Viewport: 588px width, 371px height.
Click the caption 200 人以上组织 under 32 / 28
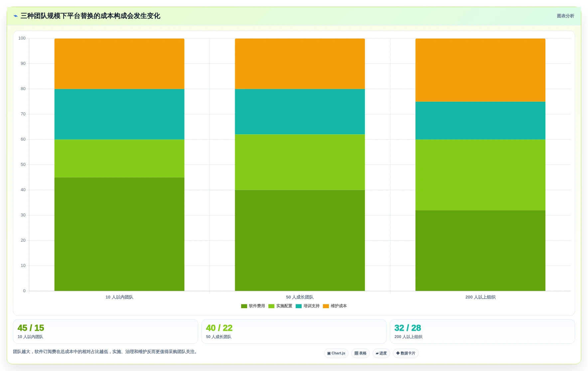coord(408,337)
